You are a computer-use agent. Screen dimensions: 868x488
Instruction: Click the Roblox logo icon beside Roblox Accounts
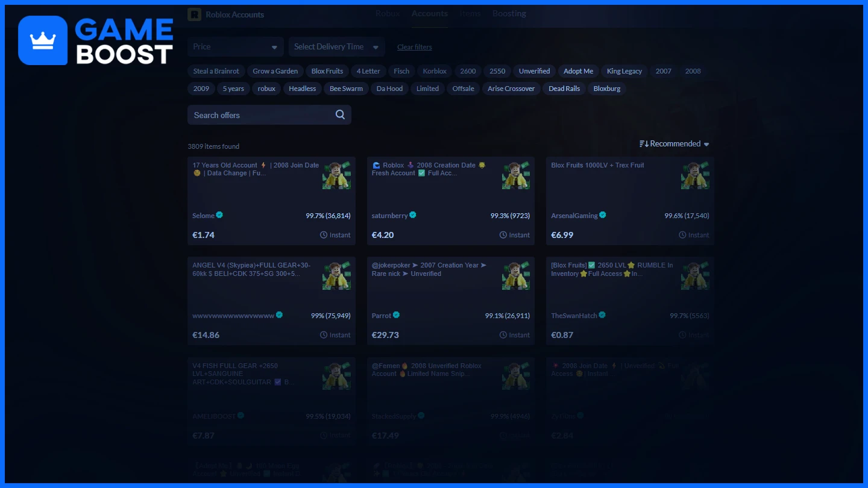tap(194, 14)
